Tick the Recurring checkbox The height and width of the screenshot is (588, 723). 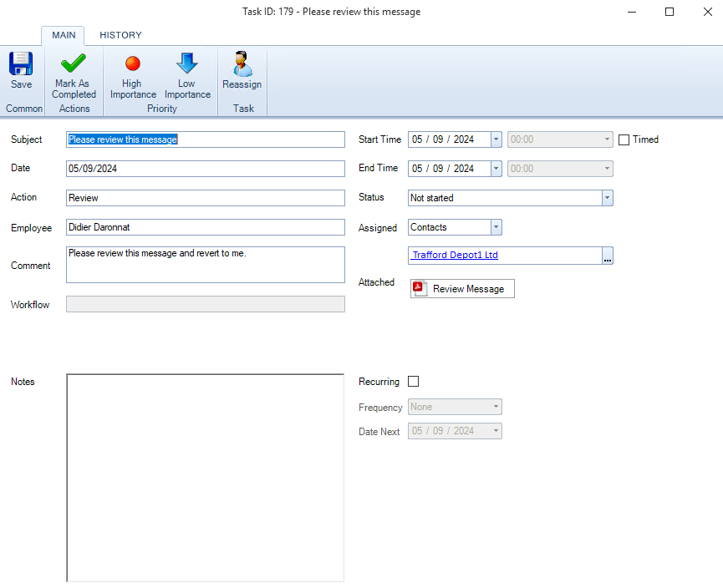point(413,382)
